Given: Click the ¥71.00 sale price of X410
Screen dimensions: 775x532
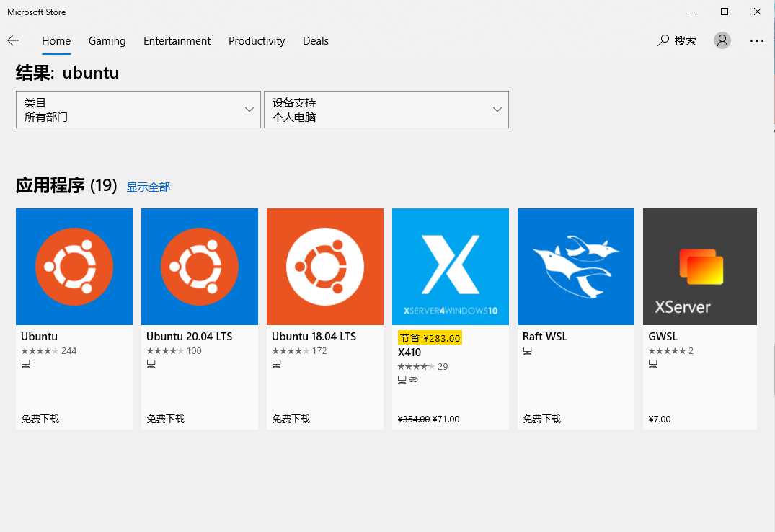Looking at the screenshot, I should [446, 420].
